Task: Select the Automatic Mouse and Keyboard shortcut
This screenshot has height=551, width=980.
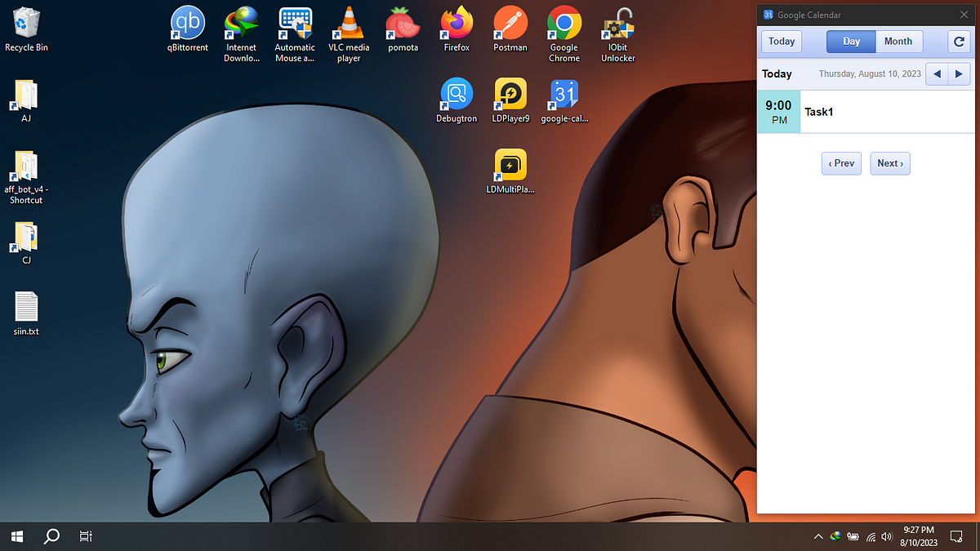Action: tap(295, 34)
